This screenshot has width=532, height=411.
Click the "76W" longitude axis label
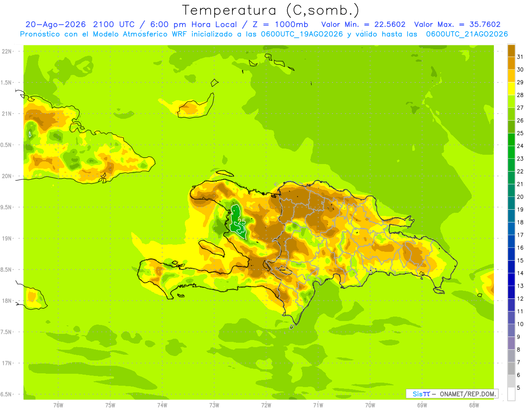[x=58, y=405]
